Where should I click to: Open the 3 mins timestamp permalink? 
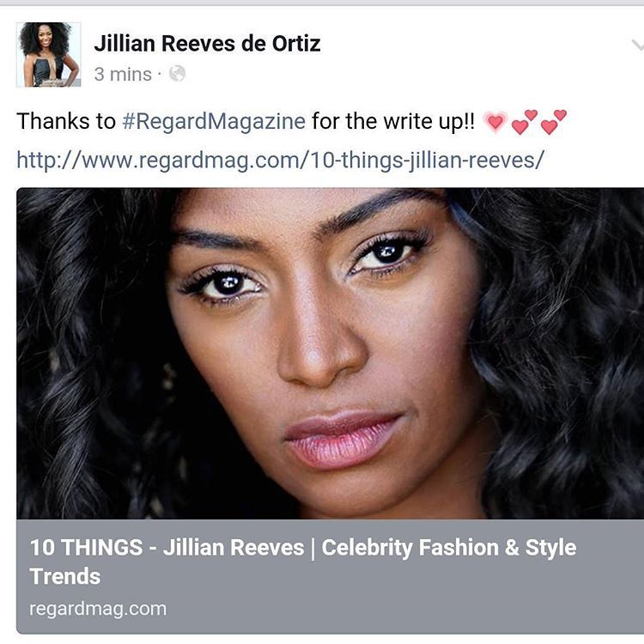(x=123, y=75)
